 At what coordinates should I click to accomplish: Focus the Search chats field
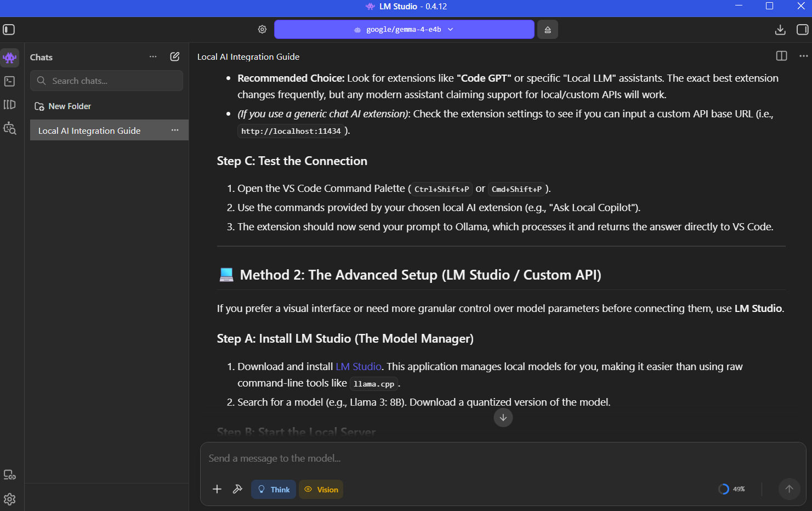click(x=106, y=81)
